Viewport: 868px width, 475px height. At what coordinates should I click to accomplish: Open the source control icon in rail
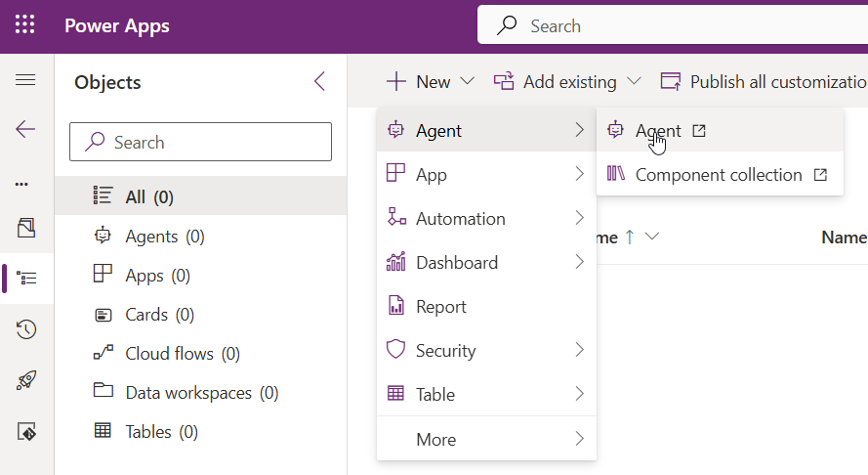(x=25, y=432)
